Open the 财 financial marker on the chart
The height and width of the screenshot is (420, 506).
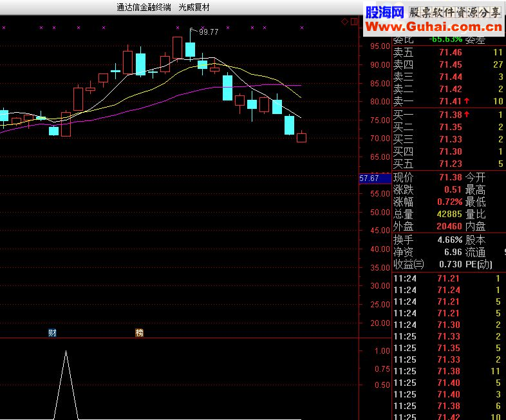click(x=52, y=332)
